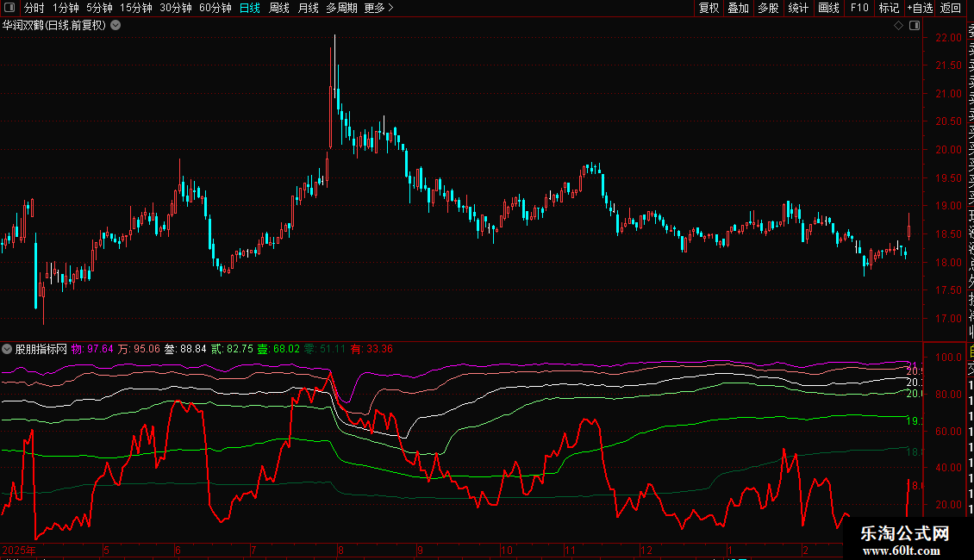Click the 2025年 date axis label
This screenshot has width=974, height=560.
point(19,550)
